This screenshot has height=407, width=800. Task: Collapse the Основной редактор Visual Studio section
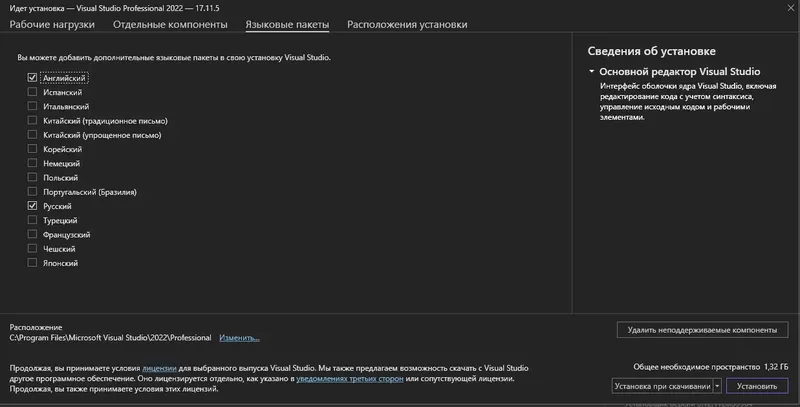pos(591,72)
